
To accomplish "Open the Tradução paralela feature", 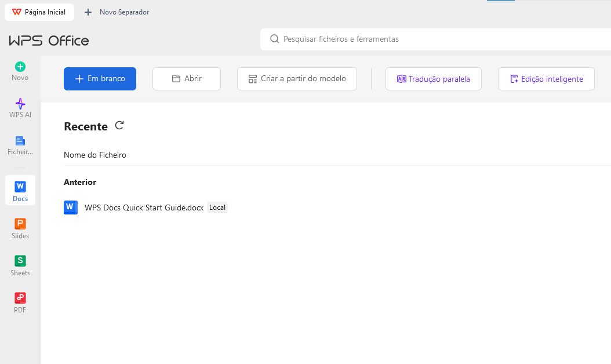I will (433, 79).
